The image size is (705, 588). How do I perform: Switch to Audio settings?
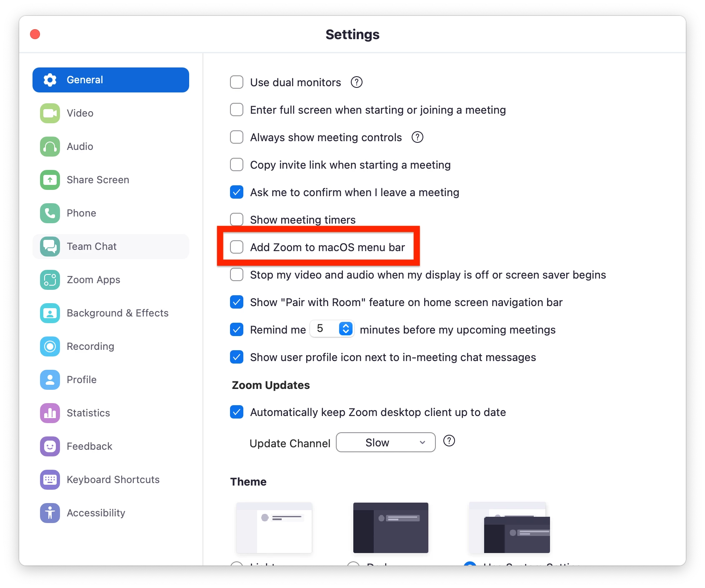coord(111,147)
